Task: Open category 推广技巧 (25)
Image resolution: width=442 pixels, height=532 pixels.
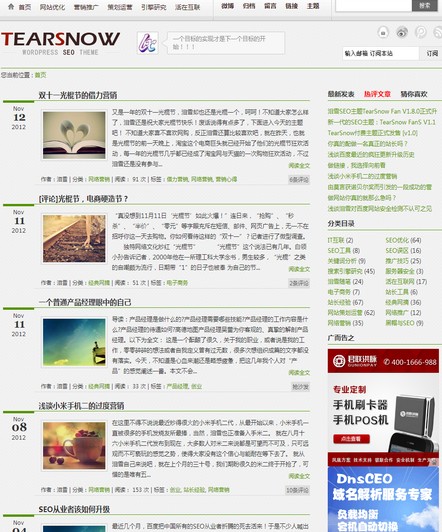Action: [x=403, y=261]
